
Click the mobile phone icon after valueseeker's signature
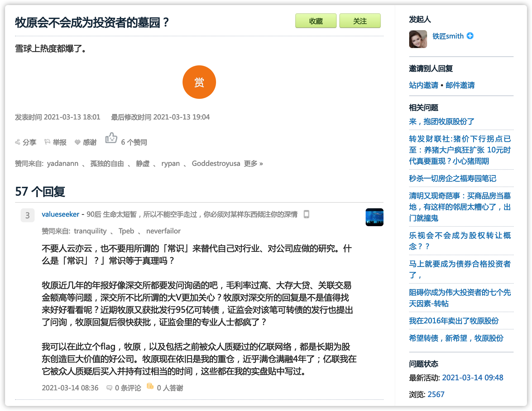pyautogui.click(x=306, y=214)
